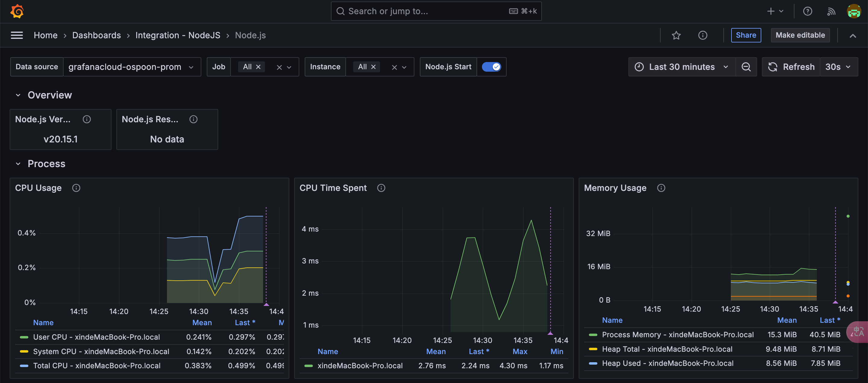Open the Job variable dropdown arrow
This screenshot has height=383, width=868.
[289, 67]
